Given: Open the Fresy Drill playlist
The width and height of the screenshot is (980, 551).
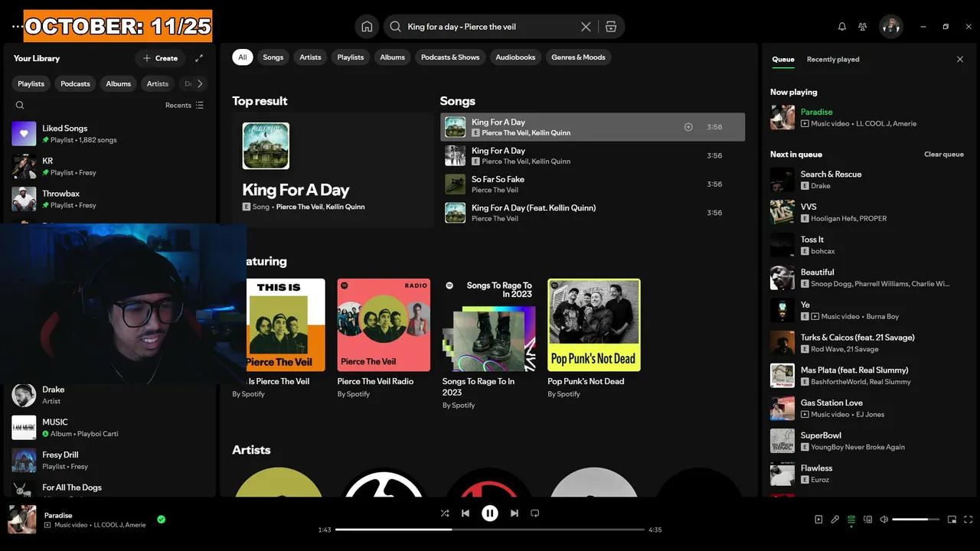Looking at the screenshot, I should [x=109, y=460].
